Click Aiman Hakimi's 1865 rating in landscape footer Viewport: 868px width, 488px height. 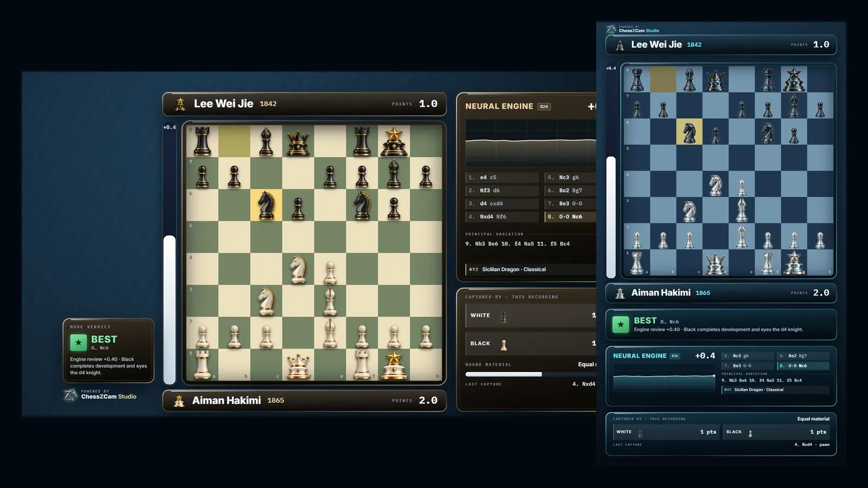point(276,401)
